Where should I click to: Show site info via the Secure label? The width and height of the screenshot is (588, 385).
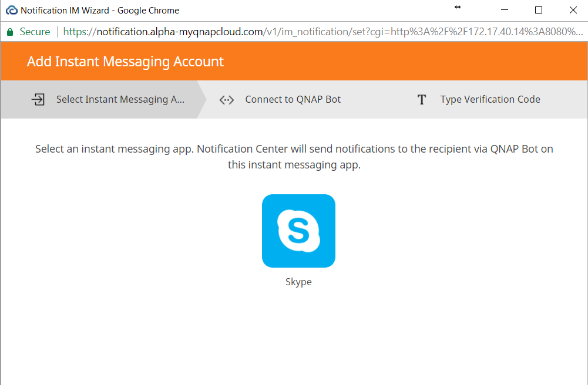tap(35, 32)
